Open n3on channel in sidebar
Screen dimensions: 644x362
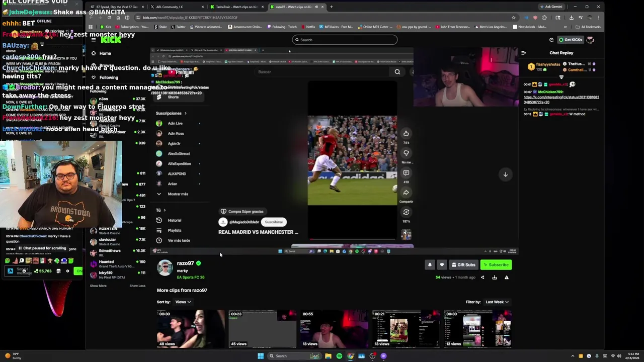pos(118,101)
